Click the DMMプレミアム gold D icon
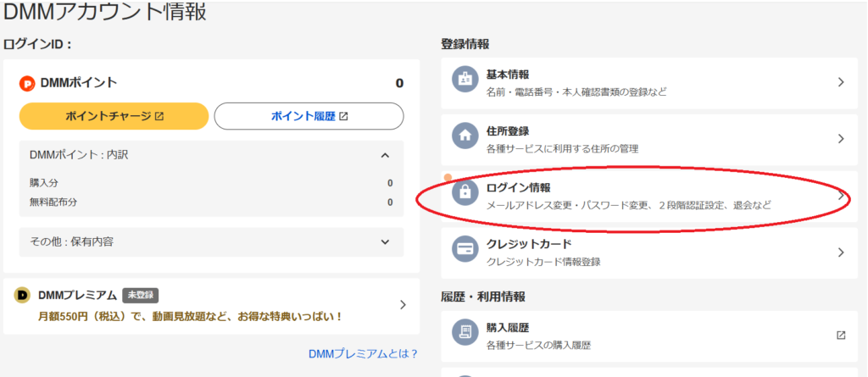The width and height of the screenshot is (868, 377). (x=23, y=295)
